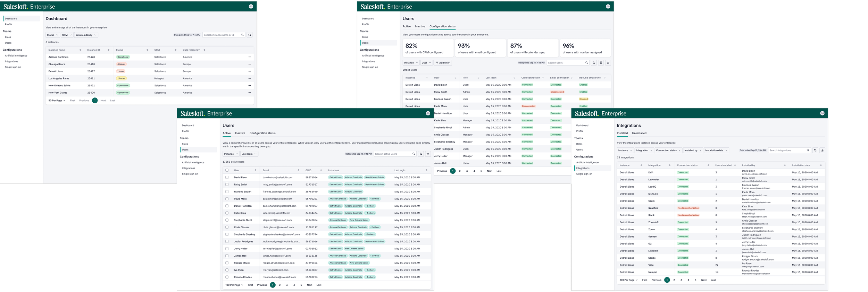Click refresh icon in Configuration status window
The width and height of the screenshot is (868, 292).
[x=594, y=63]
